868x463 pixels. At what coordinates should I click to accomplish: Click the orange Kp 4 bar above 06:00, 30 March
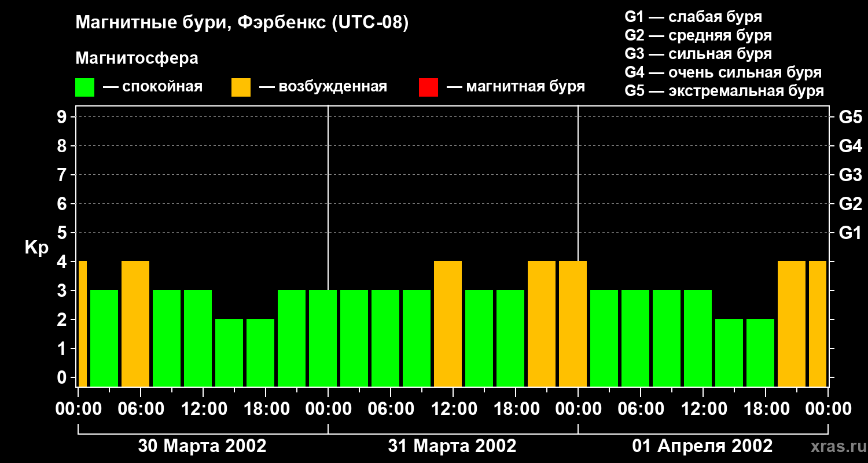pos(135,324)
